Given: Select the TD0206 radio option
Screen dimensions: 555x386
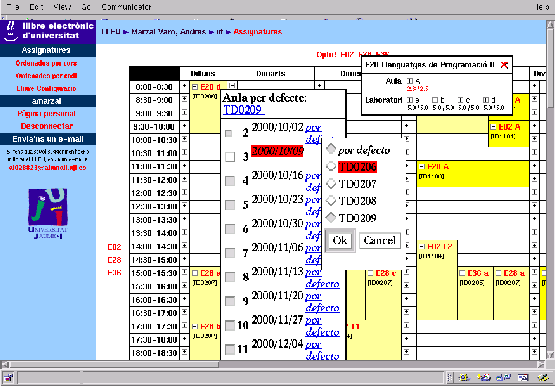Looking at the screenshot, I should coord(331,166).
